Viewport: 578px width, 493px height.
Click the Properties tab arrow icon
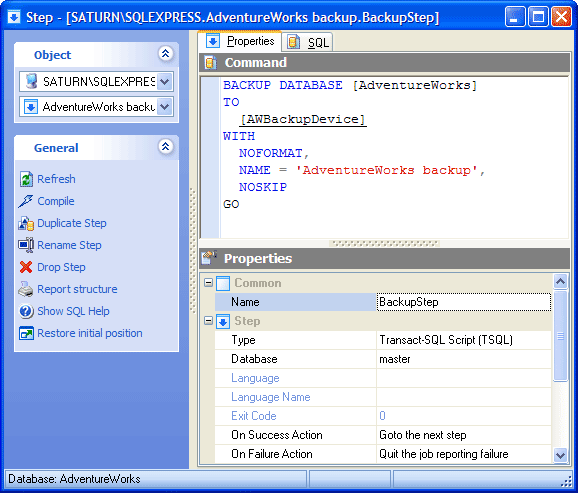(x=213, y=41)
